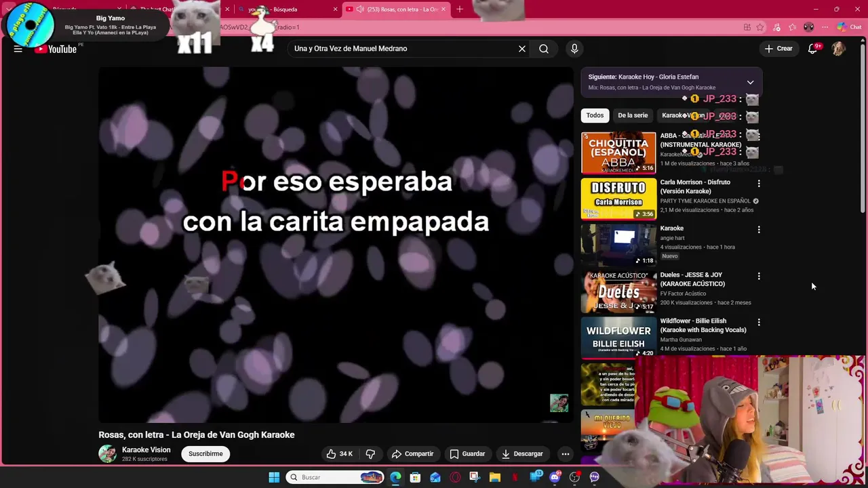Open Microsoft Store from the taskbar
868x488 pixels.
click(x=415, y=477)
